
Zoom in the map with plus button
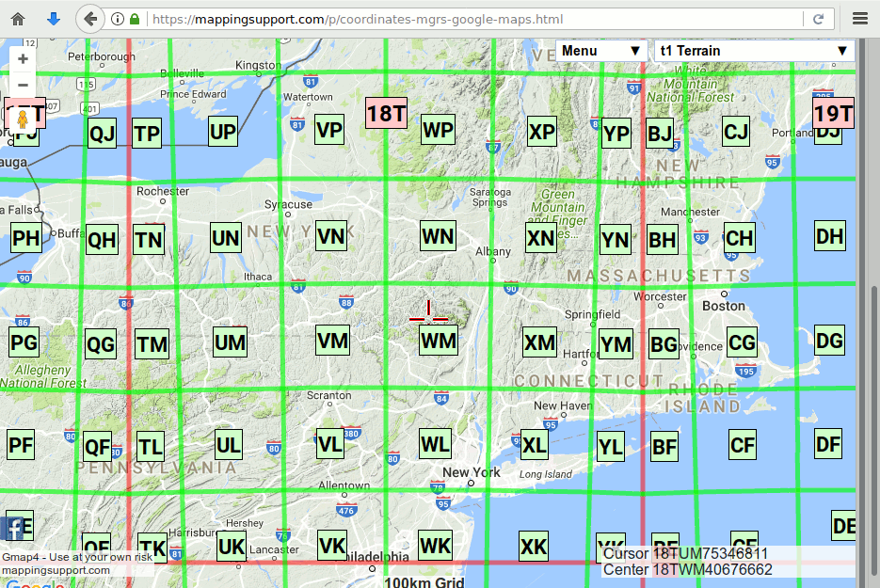click(x=23, y=59)
